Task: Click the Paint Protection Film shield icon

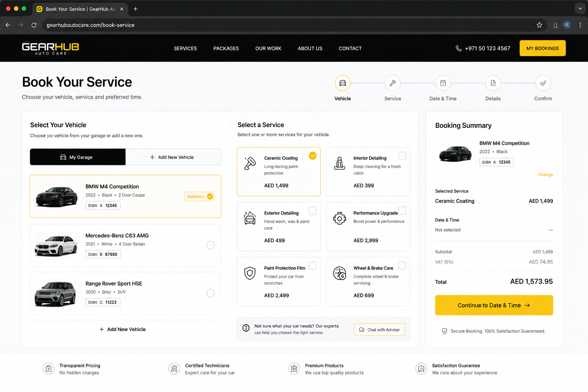Action: (x=250, y=273)
